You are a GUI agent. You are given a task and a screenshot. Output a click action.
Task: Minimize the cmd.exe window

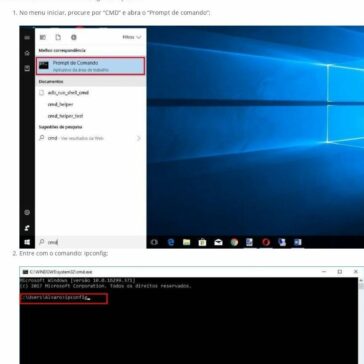click(324, 272)
